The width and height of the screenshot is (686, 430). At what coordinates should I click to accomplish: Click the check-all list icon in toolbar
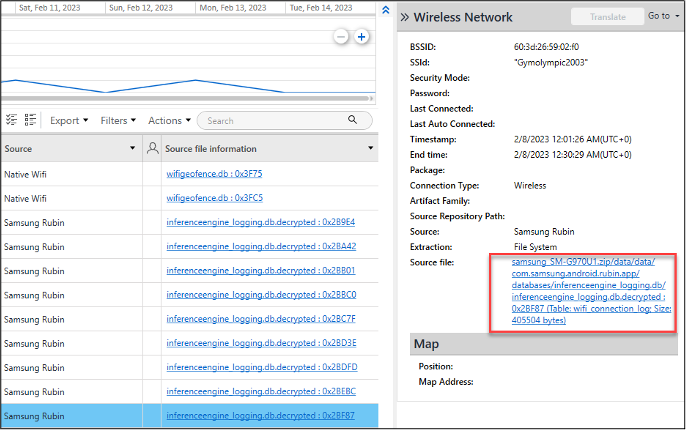point(12,120)
